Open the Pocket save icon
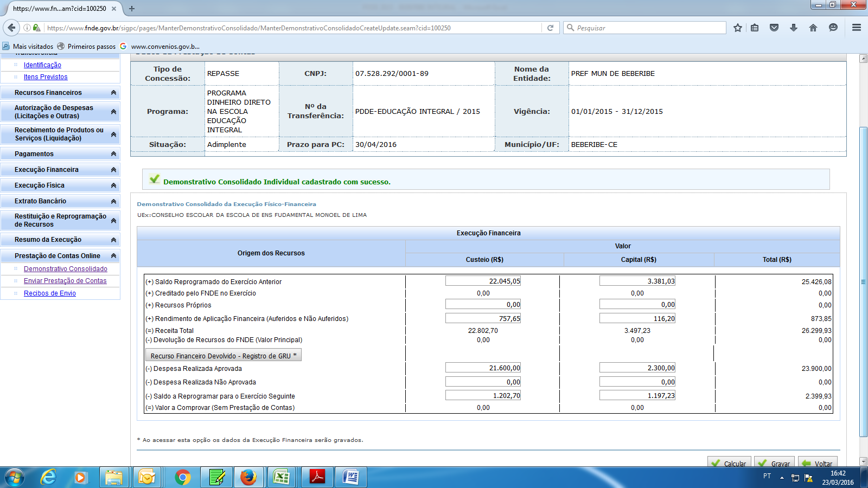The image size is (868, 488). 774,28
